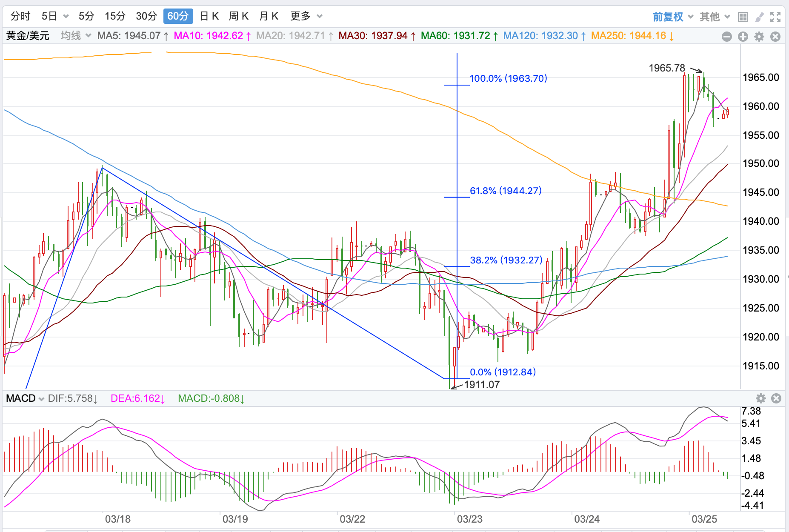Switch to the 分时 timeframe tab
Image resolution: width=789 pixels, height=532 pixels.
pos(20,16)
